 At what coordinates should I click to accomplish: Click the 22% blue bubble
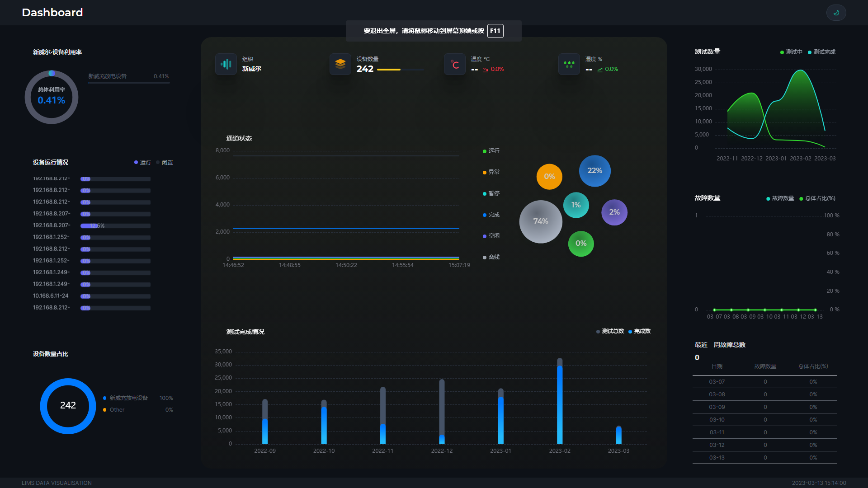(x=595, y=171)
